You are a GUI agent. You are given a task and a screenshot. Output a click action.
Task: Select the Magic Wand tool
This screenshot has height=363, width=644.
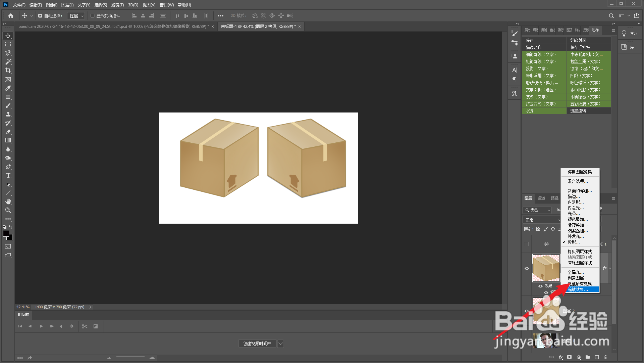[8, 62]
